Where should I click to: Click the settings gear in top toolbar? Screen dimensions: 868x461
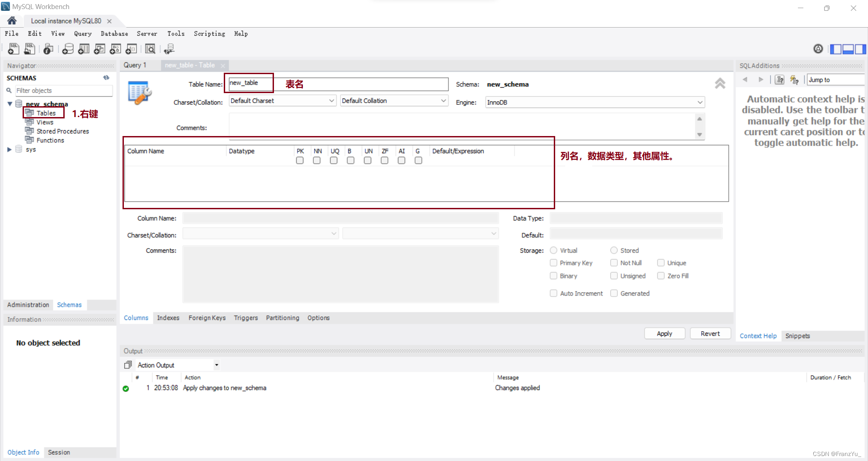(x=818, y=49)
